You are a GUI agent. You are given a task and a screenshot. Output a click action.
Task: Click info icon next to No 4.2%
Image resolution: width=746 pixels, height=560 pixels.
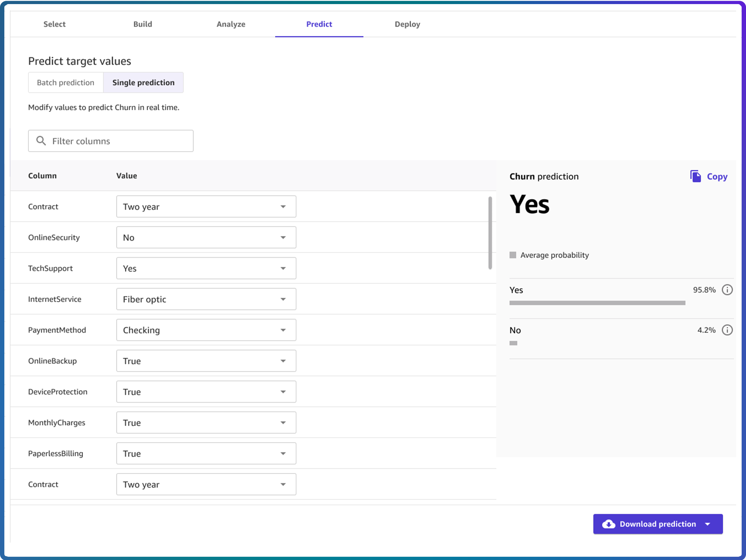tap(727, 330)
